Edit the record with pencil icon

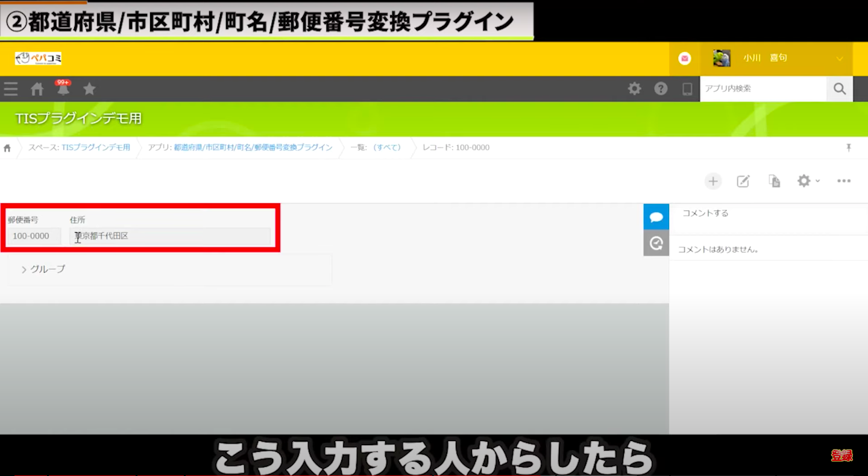tap(743, 182)
